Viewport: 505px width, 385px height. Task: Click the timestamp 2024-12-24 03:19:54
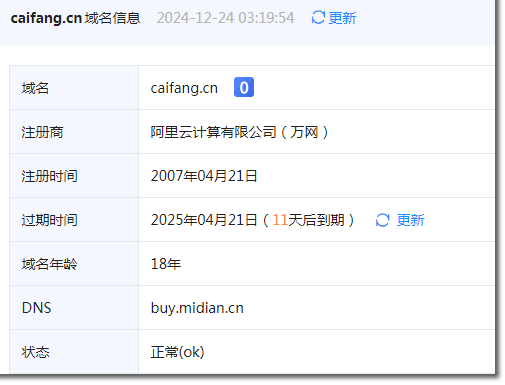pyautogui.click(x=225, y=18)
